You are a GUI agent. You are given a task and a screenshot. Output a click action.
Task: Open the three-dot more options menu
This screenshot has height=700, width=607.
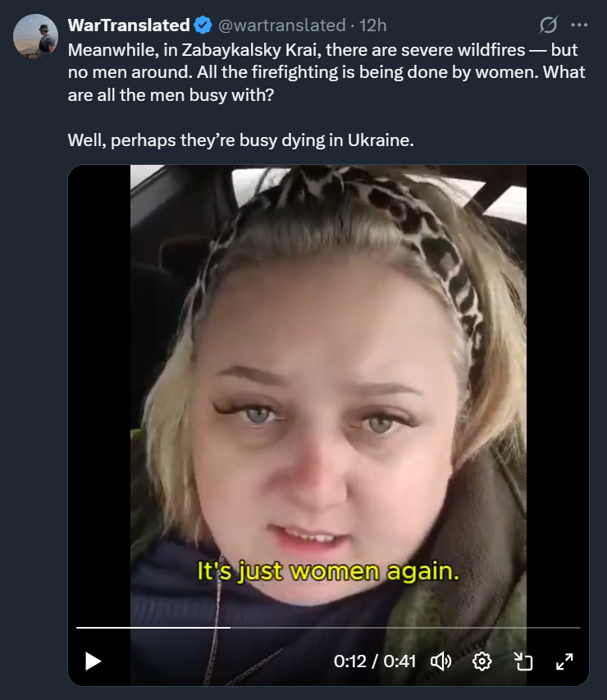click(579, 25)
